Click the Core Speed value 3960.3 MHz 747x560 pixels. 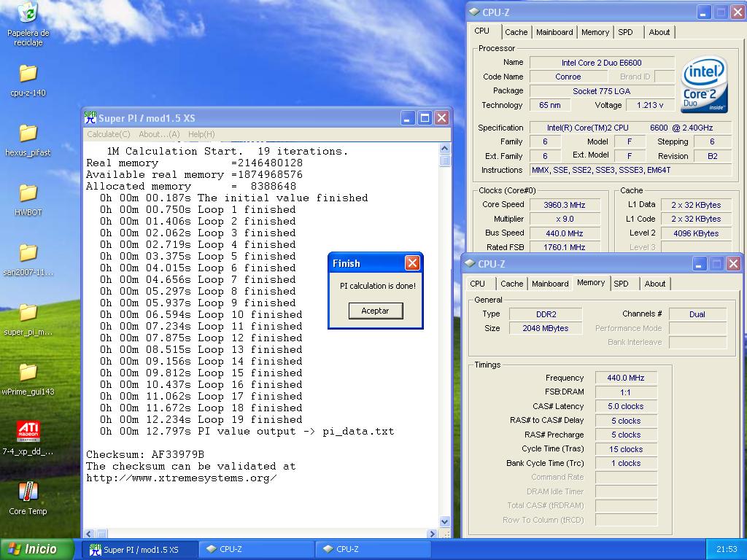(x=565, y=205)
